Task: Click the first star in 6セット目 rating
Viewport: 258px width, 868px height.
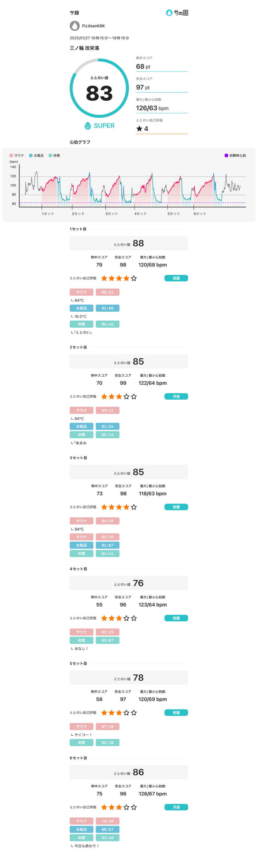Action: click(104, 807)
